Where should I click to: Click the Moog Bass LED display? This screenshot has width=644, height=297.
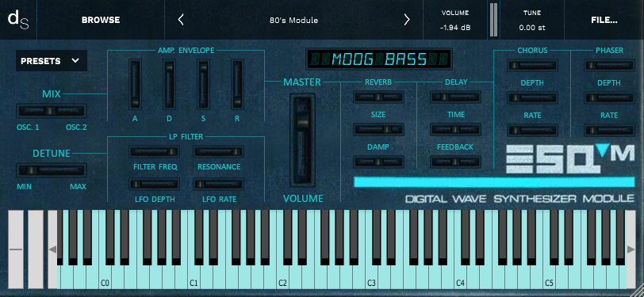tap(378, 59)
